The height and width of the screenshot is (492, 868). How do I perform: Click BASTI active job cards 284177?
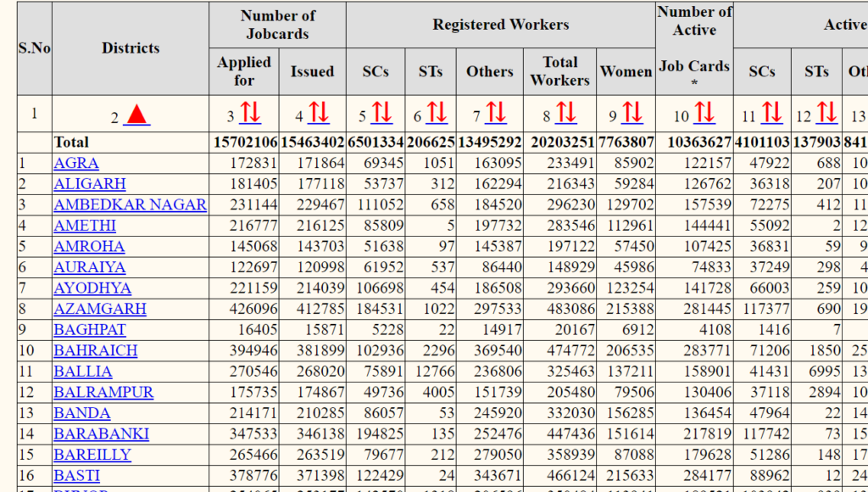pos(708,476)
